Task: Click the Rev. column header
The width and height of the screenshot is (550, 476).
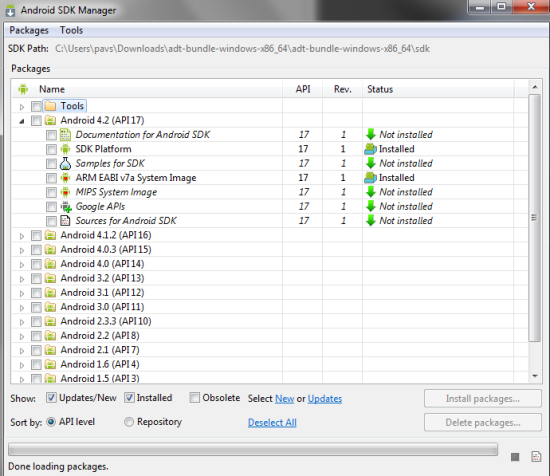Action: click(x=343, y=89)
